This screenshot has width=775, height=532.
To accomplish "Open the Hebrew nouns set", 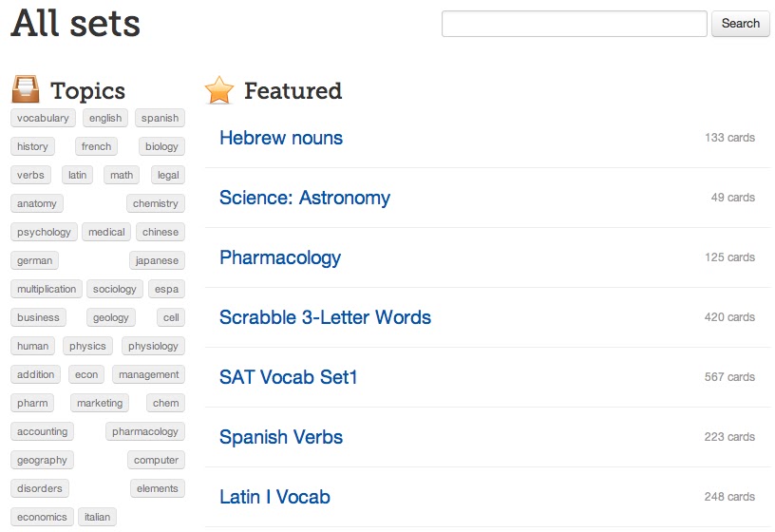I will [x=281, y=138].
